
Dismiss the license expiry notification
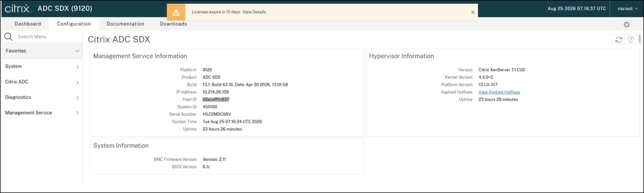473,12
